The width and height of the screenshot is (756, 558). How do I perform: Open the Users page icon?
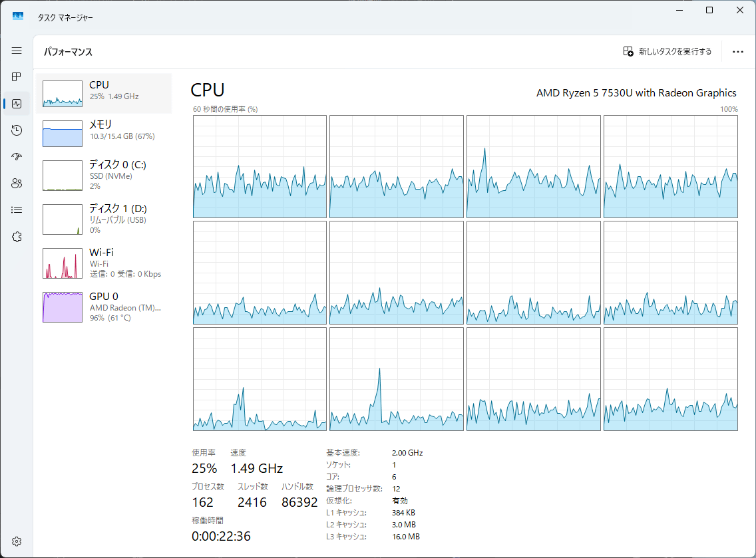click(17, 184)
